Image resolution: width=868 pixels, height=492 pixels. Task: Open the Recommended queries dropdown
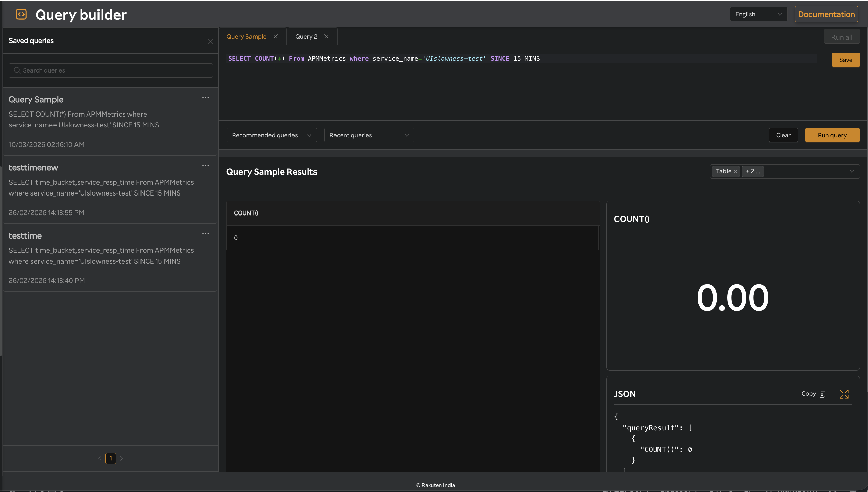[271, 135]
